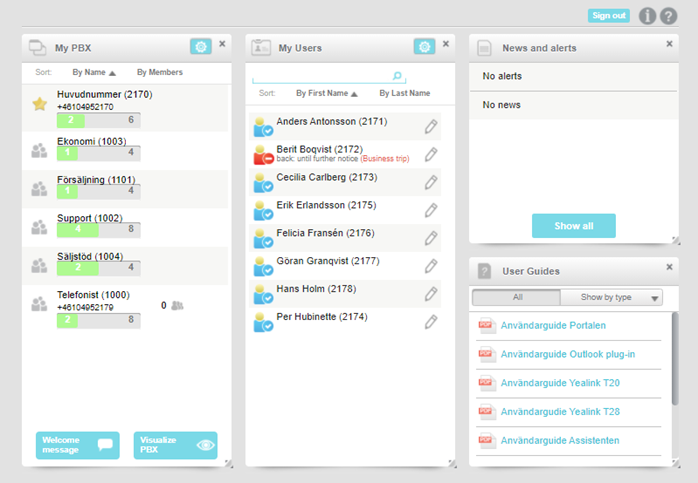Click the Support group member bar
The image size is (698, 483).
(x=98, y=229)
